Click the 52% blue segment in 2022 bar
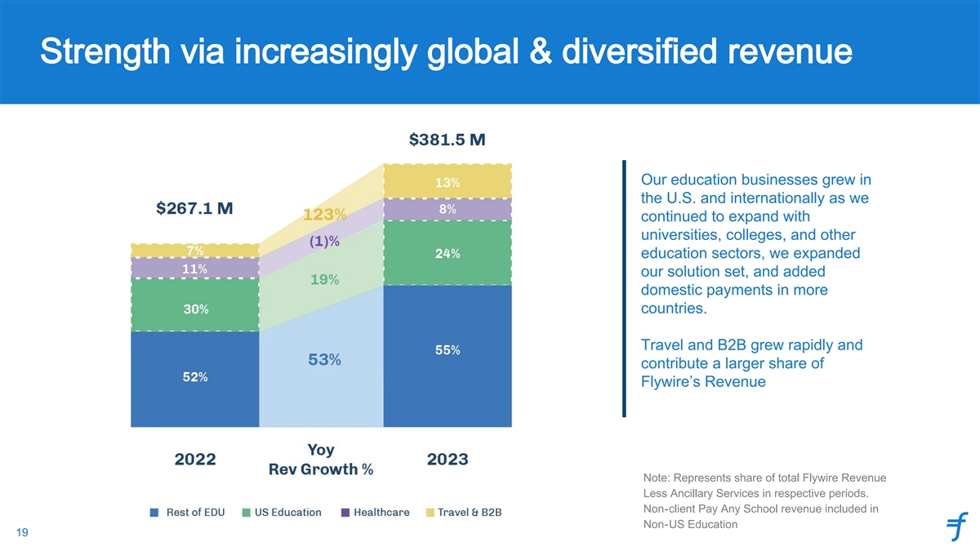The width and height of the screenshot is (980, 551). (194, 378)
